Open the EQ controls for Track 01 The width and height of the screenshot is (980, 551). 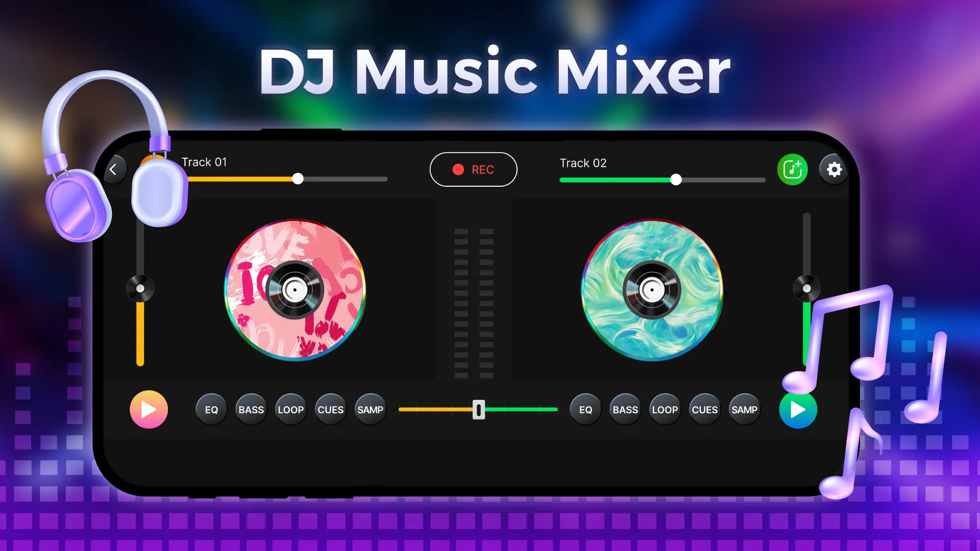click(x=211, y=409)
